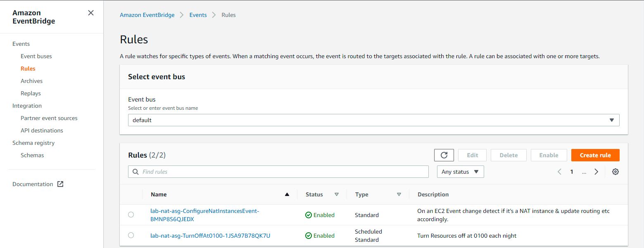Open Event buses in sidebar
Screen dimensions: 644x248
36,56
